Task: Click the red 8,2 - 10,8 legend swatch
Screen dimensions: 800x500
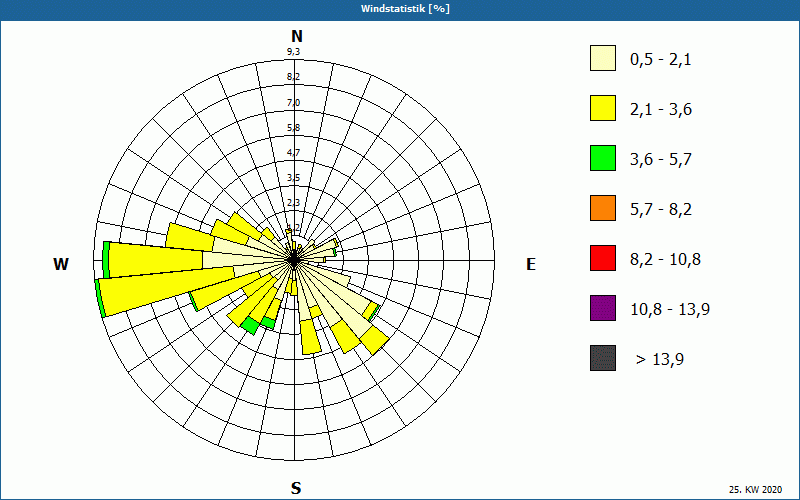Action: click(x=603, y=258)
